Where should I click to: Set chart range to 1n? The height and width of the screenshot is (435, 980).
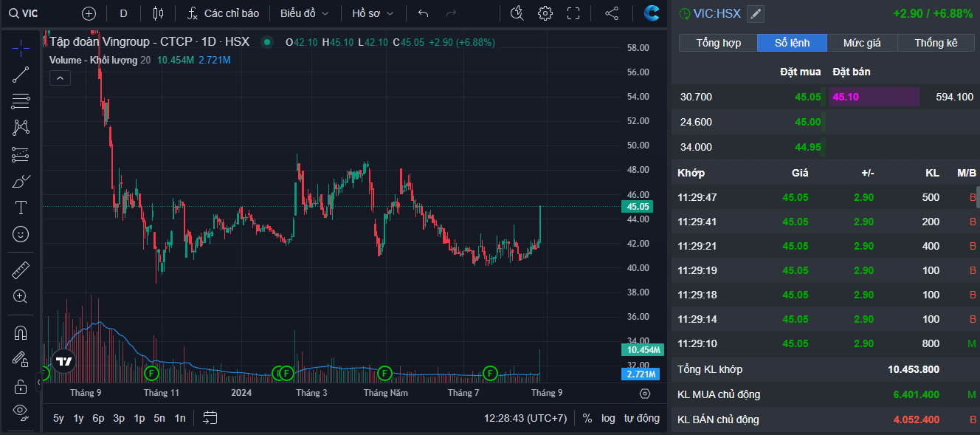[x=179, y=418]
